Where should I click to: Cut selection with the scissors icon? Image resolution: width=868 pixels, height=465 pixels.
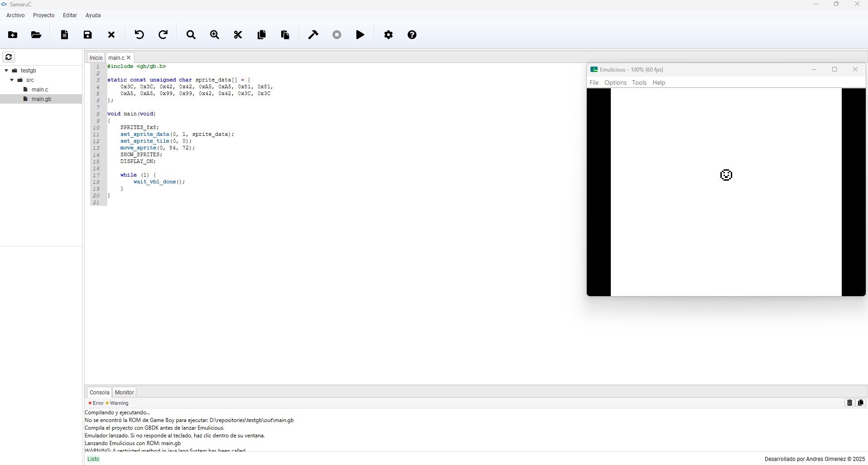pyautogui.click(x=238, y=35)
